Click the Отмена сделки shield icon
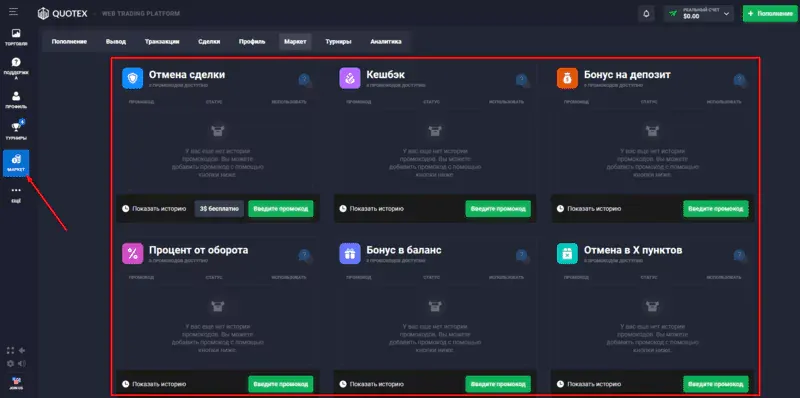 pos(133,79)
